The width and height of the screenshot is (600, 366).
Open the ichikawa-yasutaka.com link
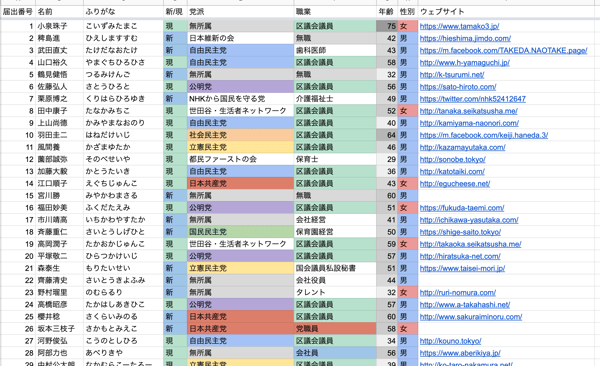tap(469, 220)
